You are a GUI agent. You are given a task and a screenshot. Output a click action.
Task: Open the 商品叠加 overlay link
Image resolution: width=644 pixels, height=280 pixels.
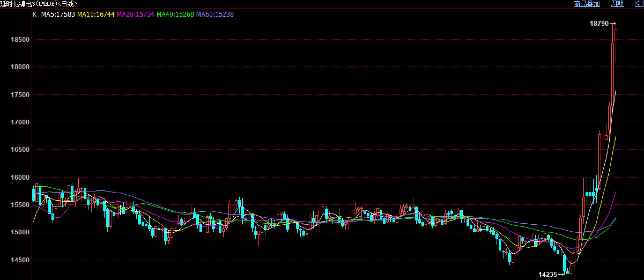click(587, 4)
